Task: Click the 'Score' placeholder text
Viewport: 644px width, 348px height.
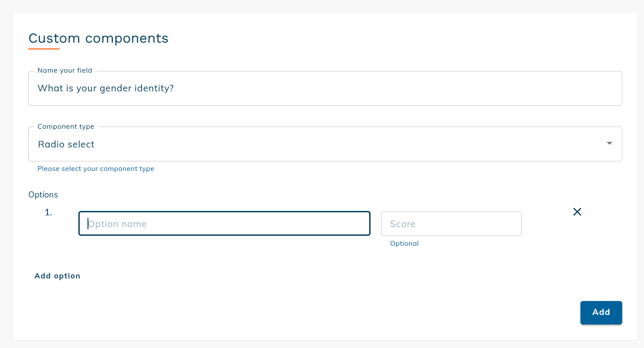Action: (x=402, y=224)
